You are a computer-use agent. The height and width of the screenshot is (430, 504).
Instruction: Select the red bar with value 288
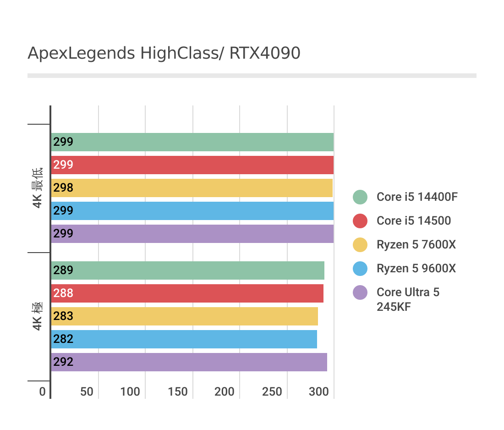[187, 293]
